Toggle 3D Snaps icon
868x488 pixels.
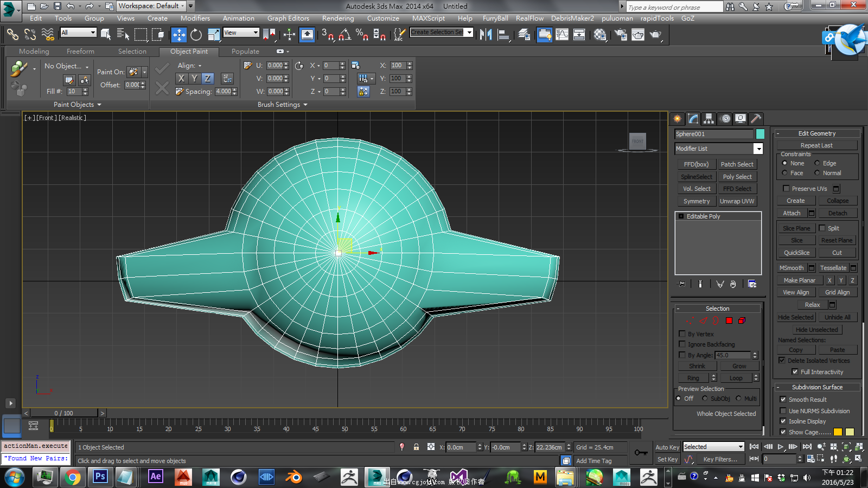pos(327,35)
